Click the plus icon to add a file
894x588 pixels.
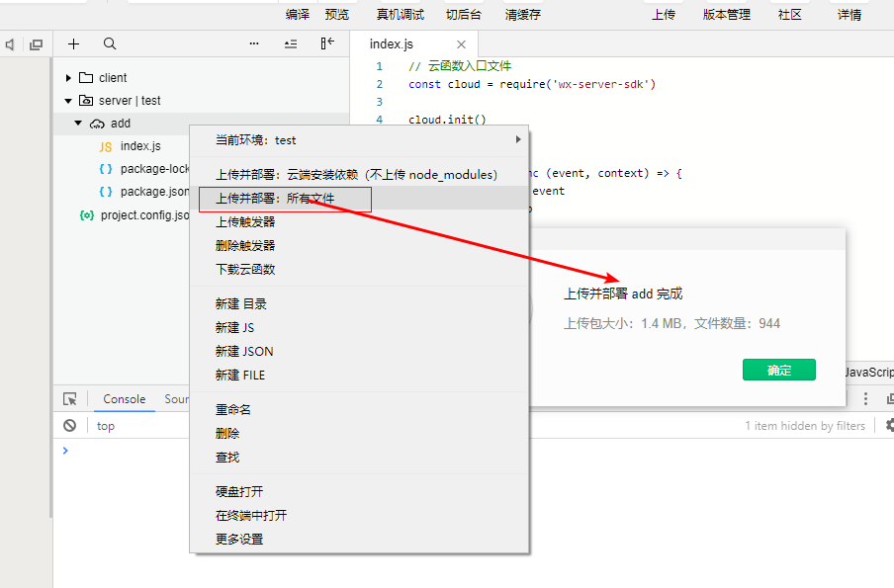click(x=73, y=44)
